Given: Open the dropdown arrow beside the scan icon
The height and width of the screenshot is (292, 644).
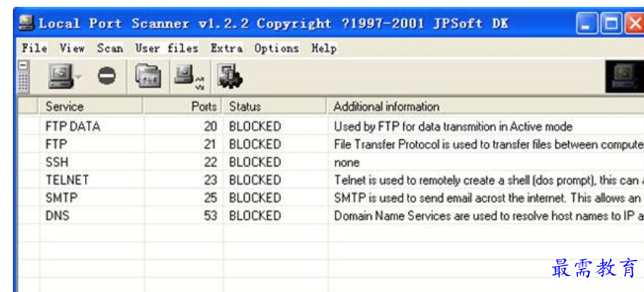Looking at the screenshot, I should tap(79, 77).
